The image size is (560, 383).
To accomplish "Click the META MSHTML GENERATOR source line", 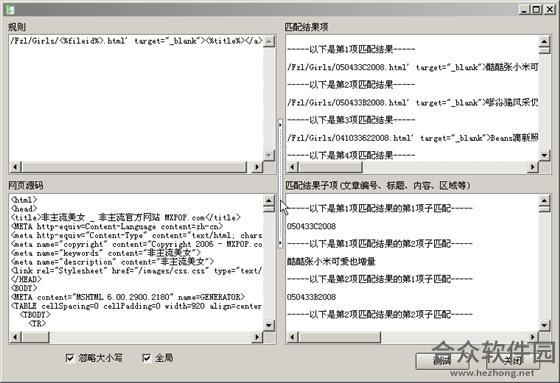I will [x=128, y=297].
